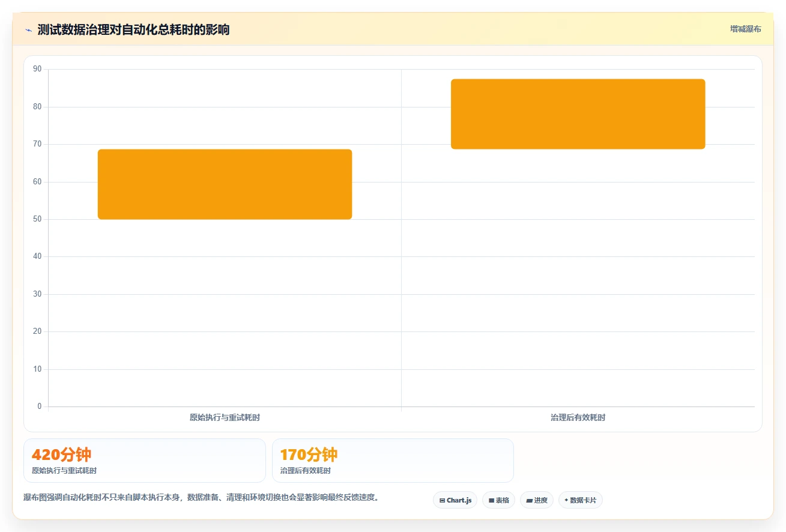Screen dimensions: 786x532
Task: Click the chart title 测试数据治理对自动化总耗时的影响
Action: tap(133, 29)
